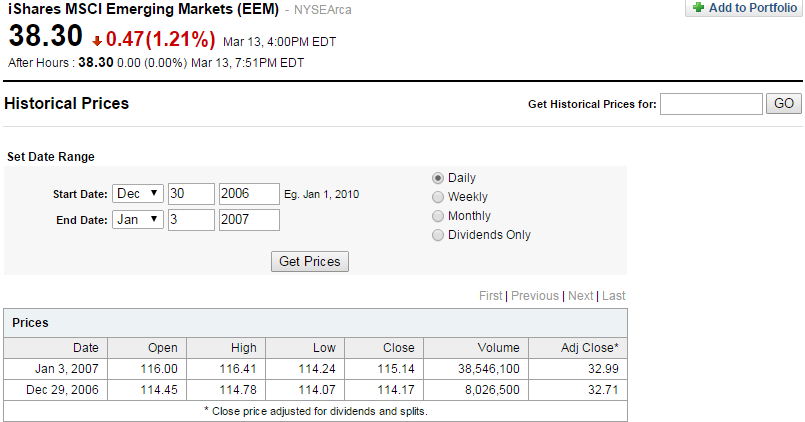Click the open price 114.45

pos(159,390)
